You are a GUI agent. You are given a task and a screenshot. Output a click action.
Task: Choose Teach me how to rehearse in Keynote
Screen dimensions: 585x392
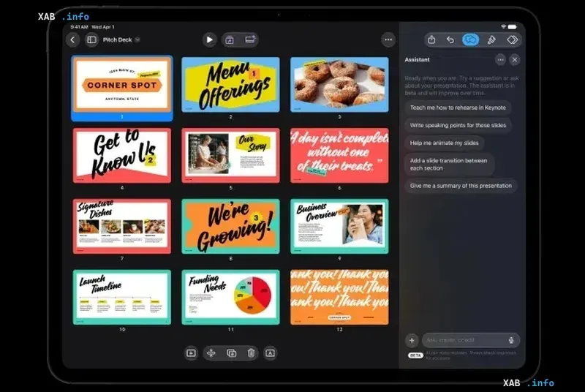coord(458,108)
